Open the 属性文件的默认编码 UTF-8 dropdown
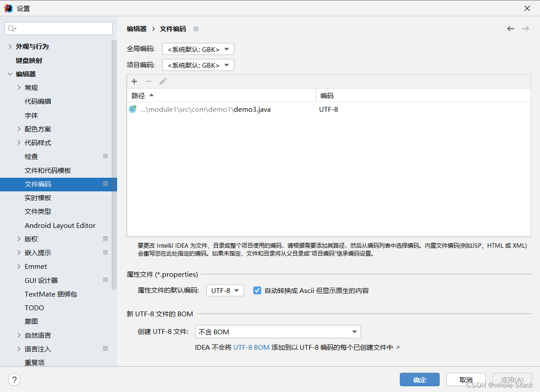The image size is (540, 392). pyautogui.click(x=225, y=290)
